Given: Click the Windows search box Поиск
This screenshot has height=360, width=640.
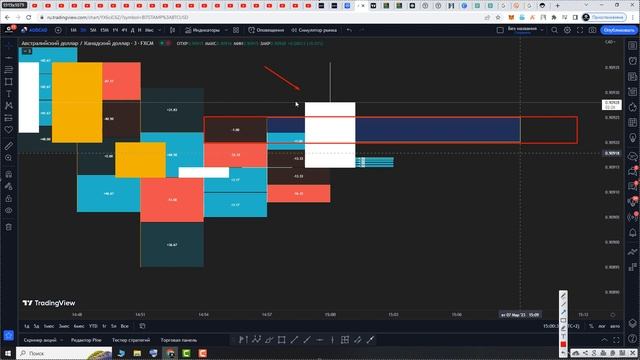Looking at the screenshot, I should (64, 353).
